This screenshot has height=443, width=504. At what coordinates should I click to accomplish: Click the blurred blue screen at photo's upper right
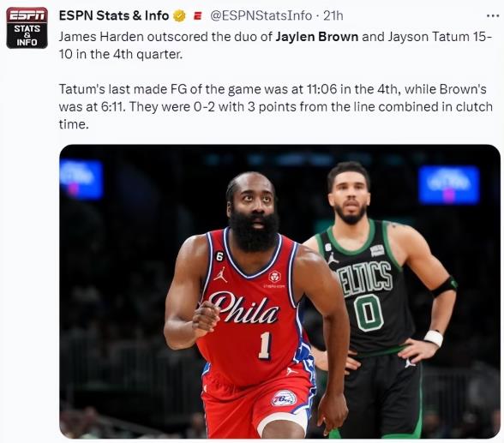(449, 185)
